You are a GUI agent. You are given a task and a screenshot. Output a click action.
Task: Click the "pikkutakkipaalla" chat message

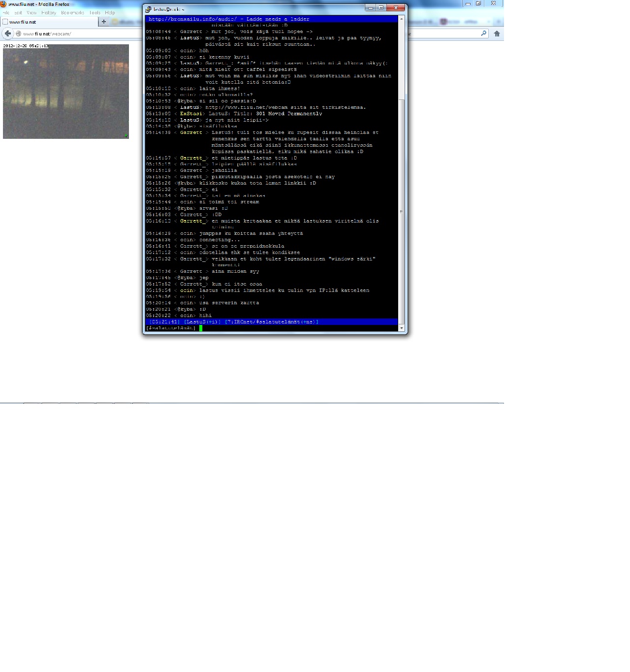tap(273, 177)
